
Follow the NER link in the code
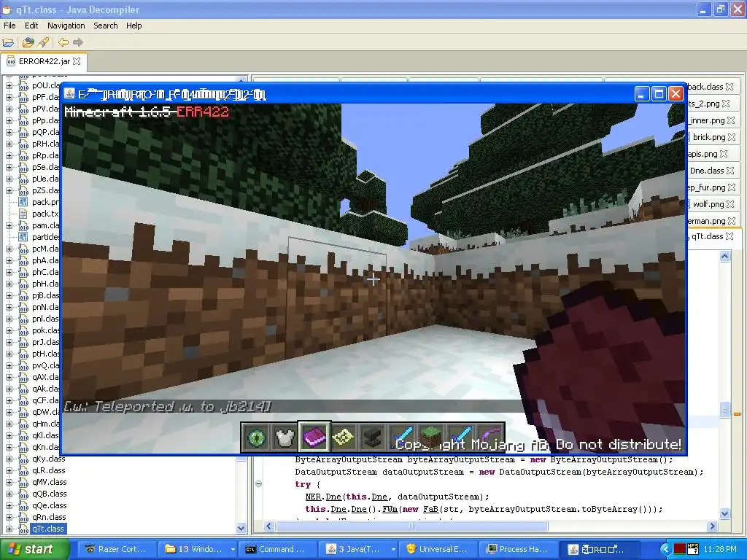coord(313,497)
